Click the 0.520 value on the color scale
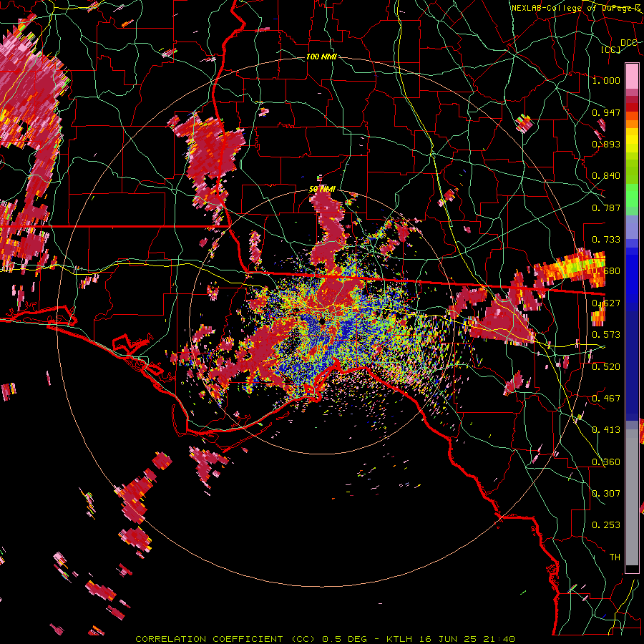 point(606,367)
